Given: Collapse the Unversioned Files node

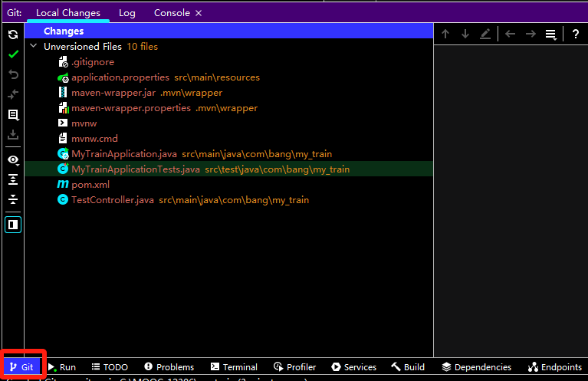Looking at the screenshot, I should pyautogui.click(x=34, y=46).
